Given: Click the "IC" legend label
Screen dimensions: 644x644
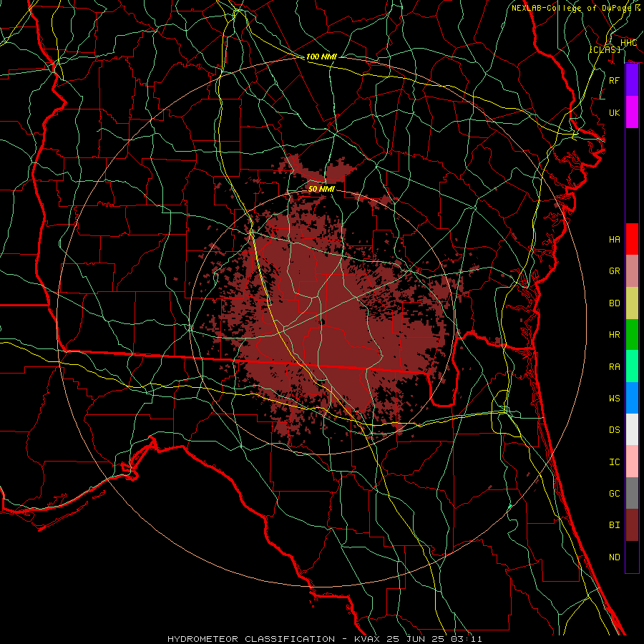Looking at the screenshot, I should pos(615,462).
